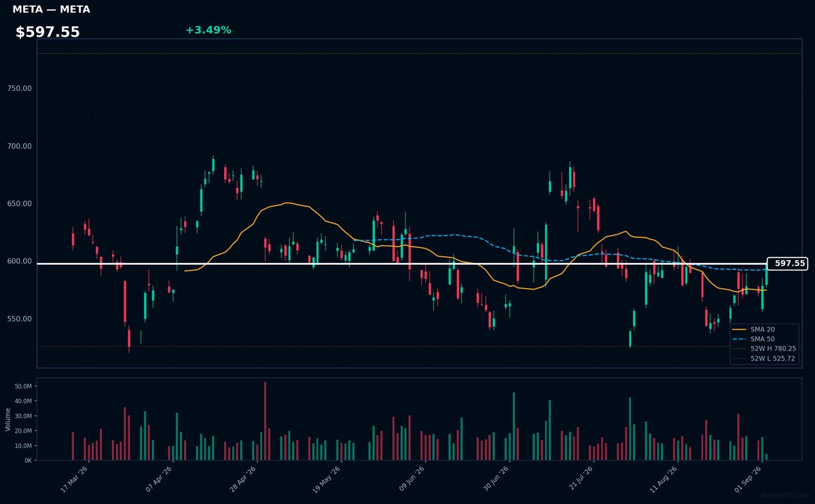Click the 28 Apr '26 date label
This screenshot has height=504, width=815.
coord(243,479)
